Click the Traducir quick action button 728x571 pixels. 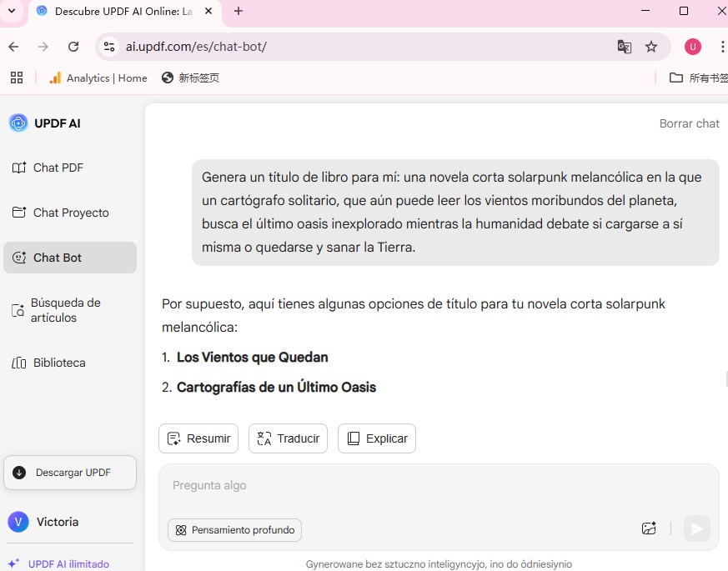point(288,438)
